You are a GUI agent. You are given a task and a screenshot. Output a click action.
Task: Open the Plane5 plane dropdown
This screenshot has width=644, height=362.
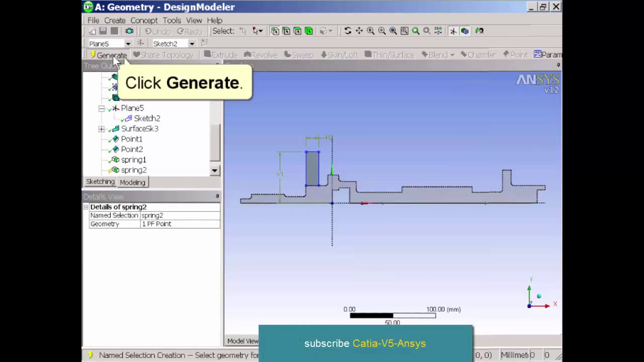[x=128, y=44]
